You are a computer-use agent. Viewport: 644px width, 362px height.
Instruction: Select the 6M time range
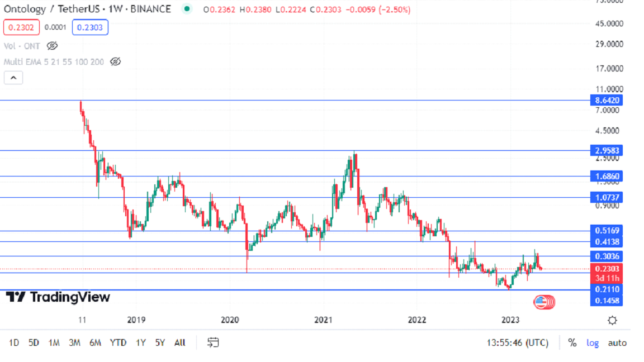(95, 342)
